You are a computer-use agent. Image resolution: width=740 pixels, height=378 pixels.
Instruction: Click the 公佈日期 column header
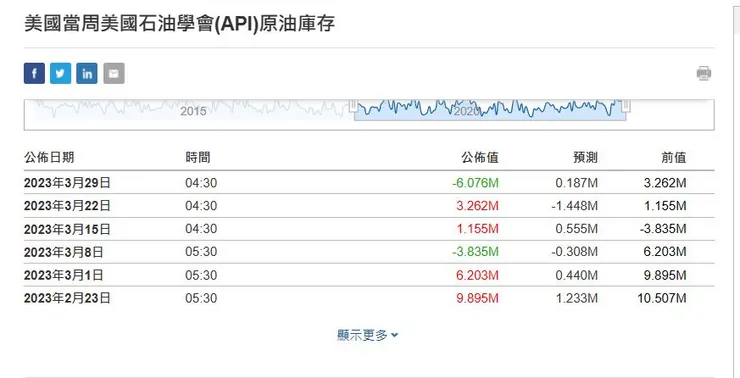[x=49, y=157]
